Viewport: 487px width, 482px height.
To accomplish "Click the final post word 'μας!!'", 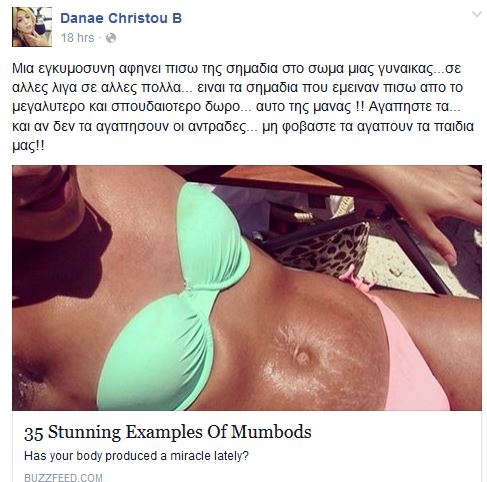I will pos(28,146).
